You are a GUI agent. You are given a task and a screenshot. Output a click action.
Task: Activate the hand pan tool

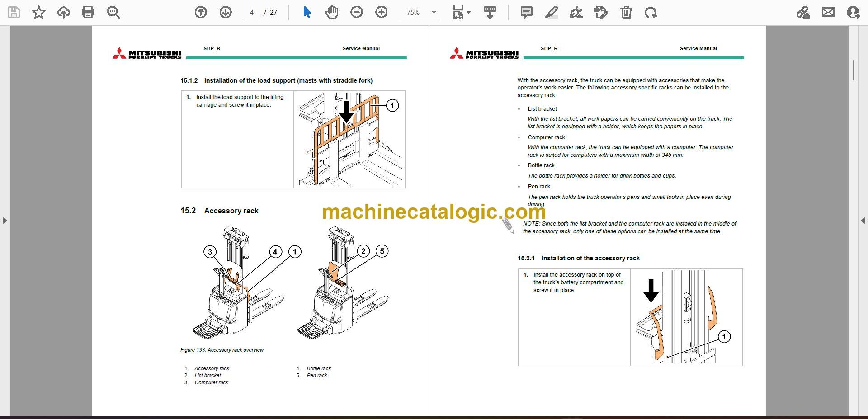pyautogui.click(x=332, y=12)
